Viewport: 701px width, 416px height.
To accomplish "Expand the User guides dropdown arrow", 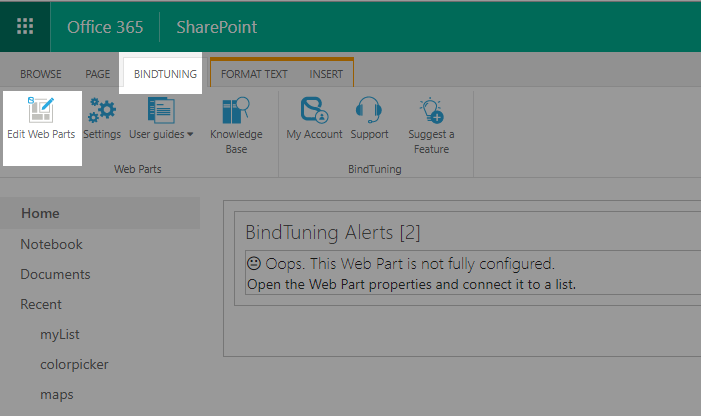I will [190, 134].
